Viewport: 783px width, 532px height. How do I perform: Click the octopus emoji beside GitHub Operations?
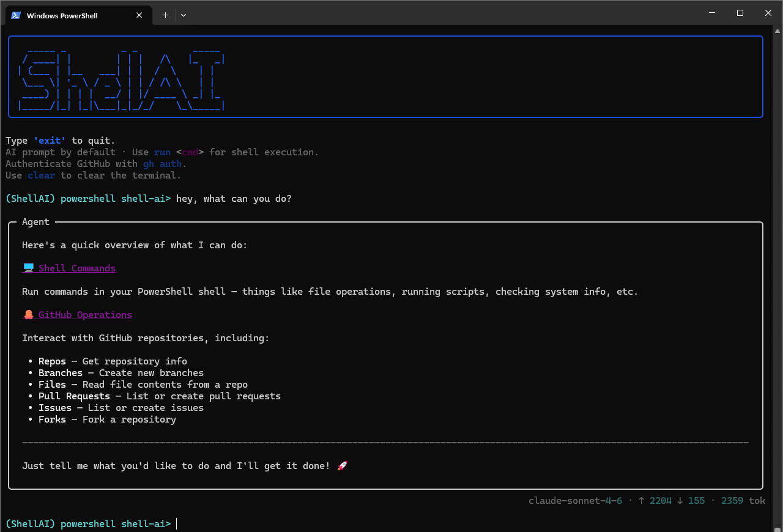(x=28, y=314)
